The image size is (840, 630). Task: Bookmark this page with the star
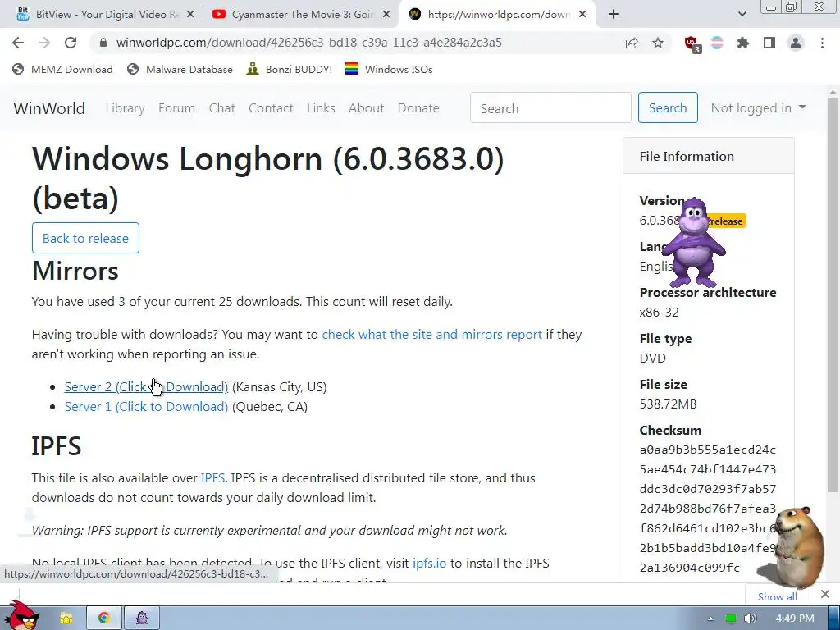[x=658, y=43]
